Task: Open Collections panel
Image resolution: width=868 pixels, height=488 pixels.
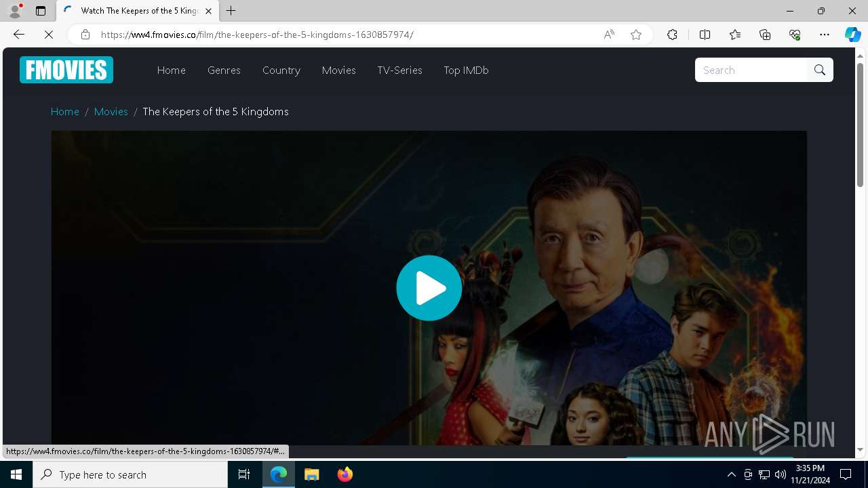Action: click(765, 35)
